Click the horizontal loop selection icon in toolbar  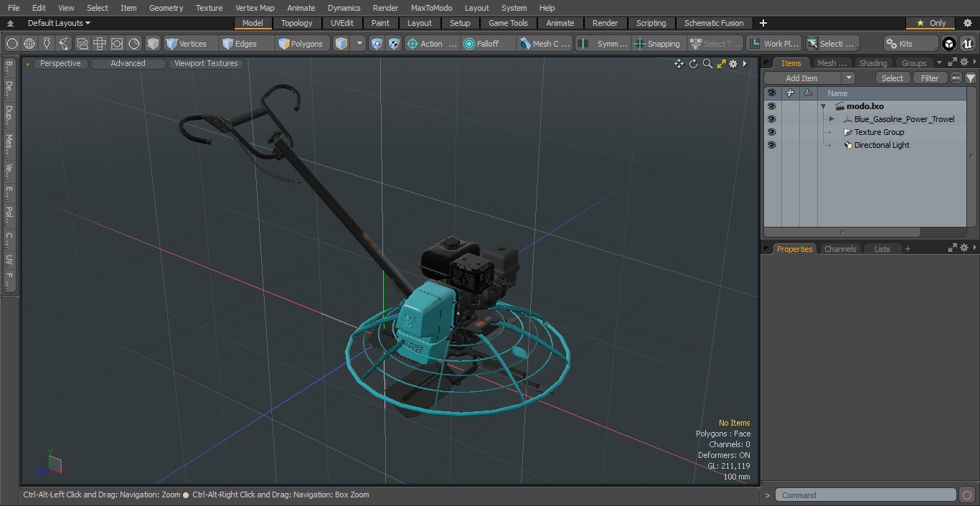tap(82, 44)
